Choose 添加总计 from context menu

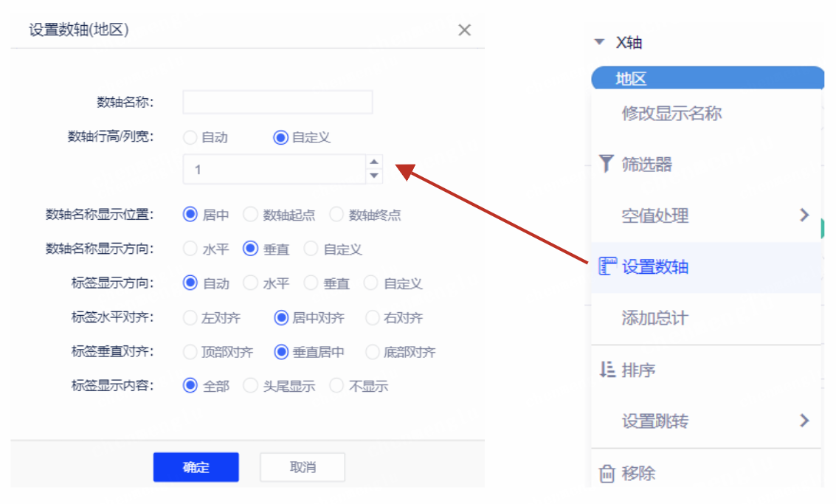pyautogui.click(x=654, y=318)
